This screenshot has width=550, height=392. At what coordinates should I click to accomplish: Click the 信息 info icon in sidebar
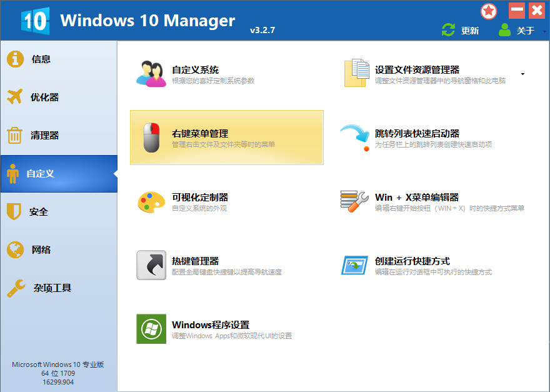14,59
